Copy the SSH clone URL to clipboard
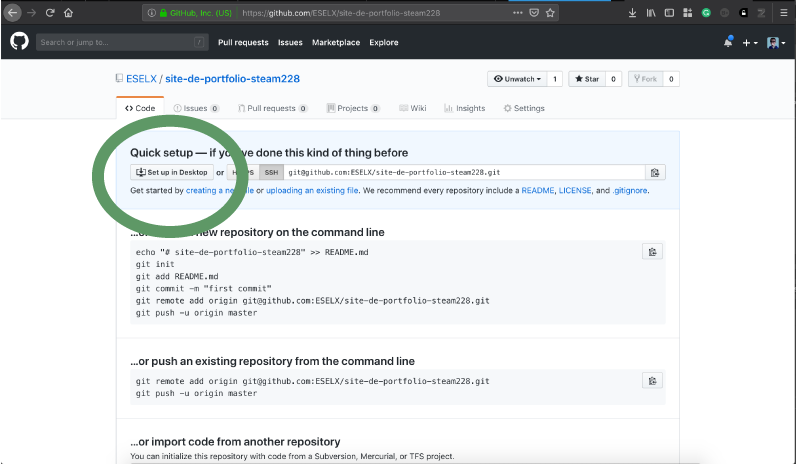 pos(655,172)
